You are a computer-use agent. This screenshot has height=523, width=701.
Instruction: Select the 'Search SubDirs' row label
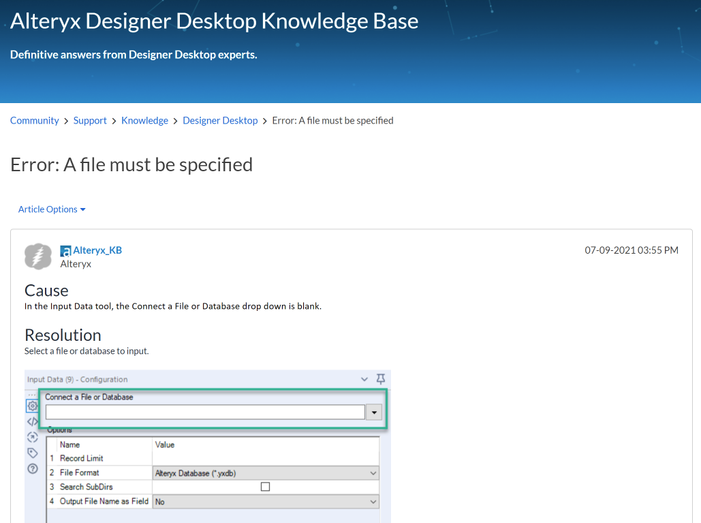point(86,487)
